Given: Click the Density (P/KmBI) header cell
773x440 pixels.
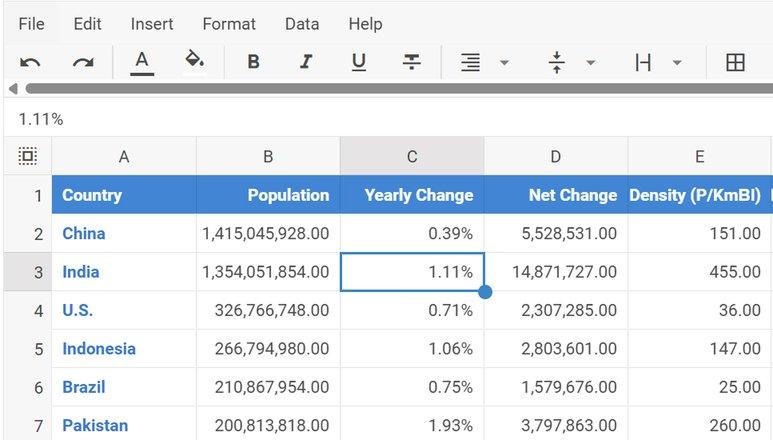Looking at the screenshot, I should [700, 195].
